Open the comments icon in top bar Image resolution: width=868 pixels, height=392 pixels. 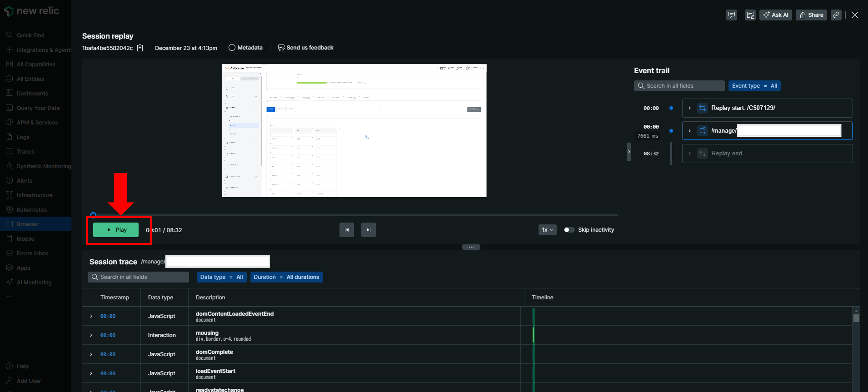tap(731, 15)
